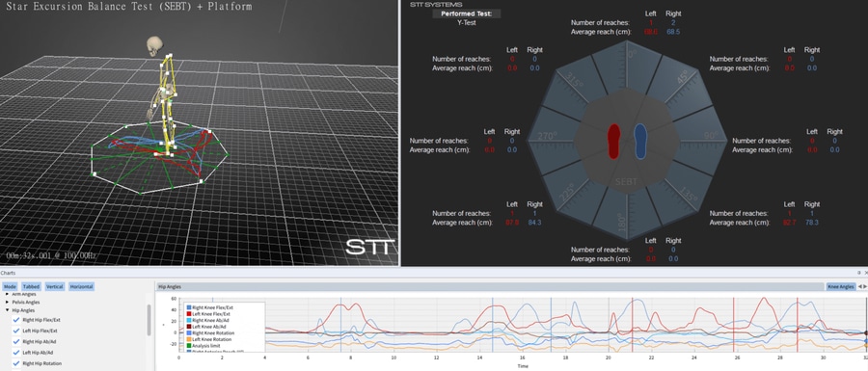This screenshot has height=371, width=868.
Task: Click the blue right foot icon
Action: [x=640, y=142]
